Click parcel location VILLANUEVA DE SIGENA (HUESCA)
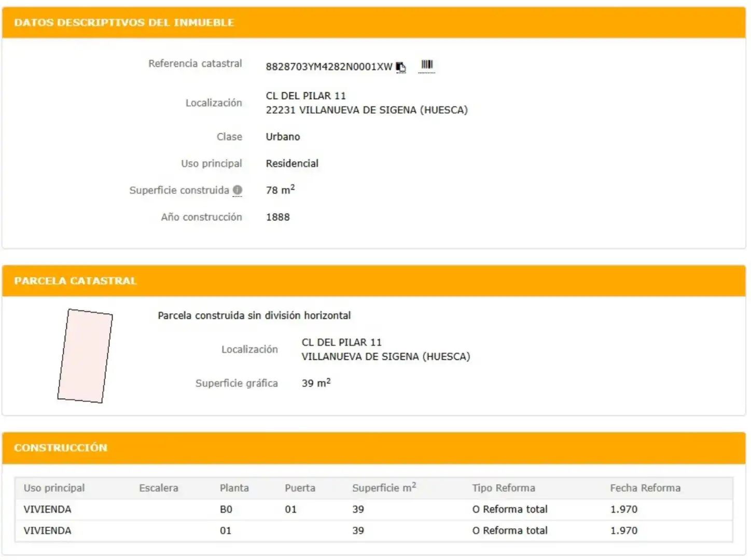The width and height of the screenshot is (751, 560). (386, 356)
